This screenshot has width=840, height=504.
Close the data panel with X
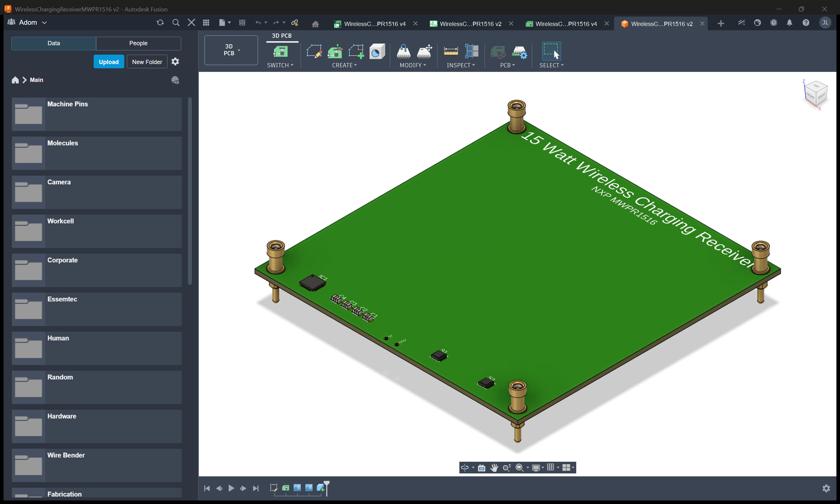click(191, 22)
